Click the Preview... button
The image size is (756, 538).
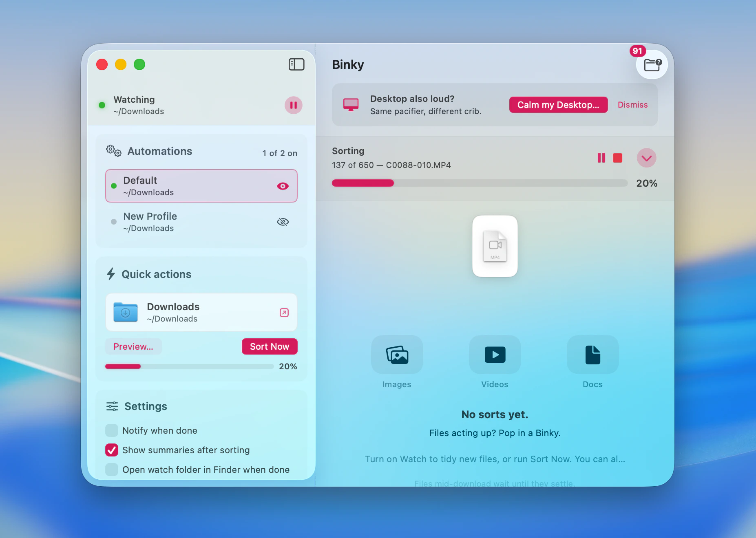point(133,346)
